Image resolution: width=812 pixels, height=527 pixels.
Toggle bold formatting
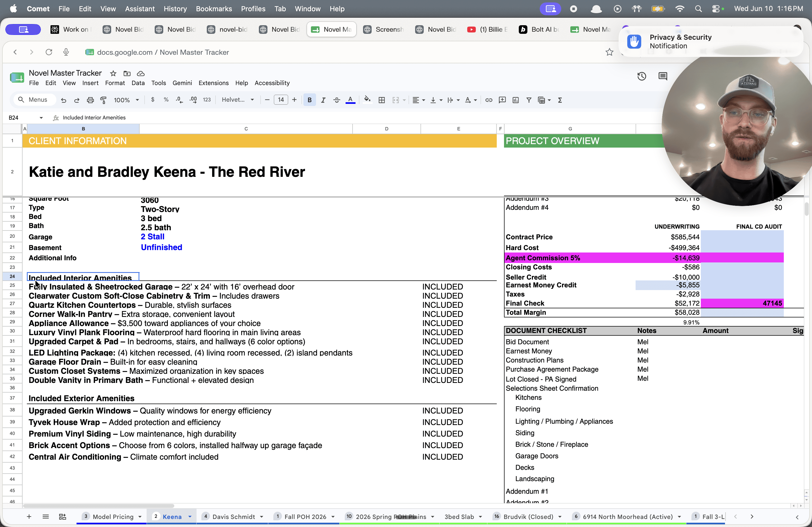309,100
